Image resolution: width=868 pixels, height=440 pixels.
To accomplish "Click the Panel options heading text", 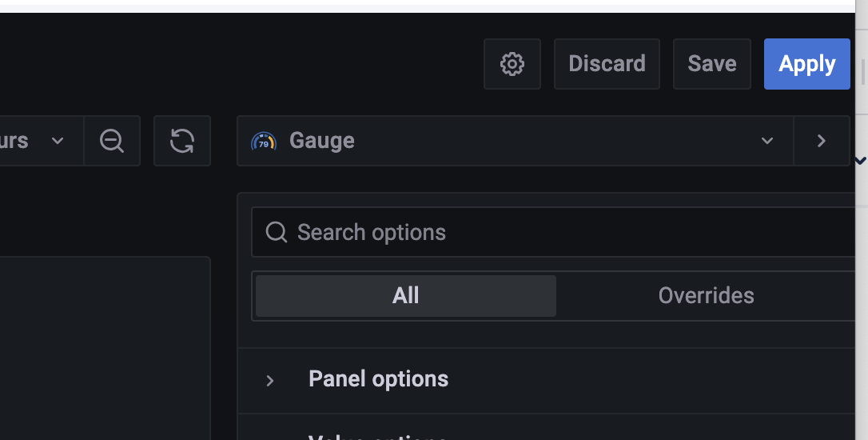I will point(379,379).
